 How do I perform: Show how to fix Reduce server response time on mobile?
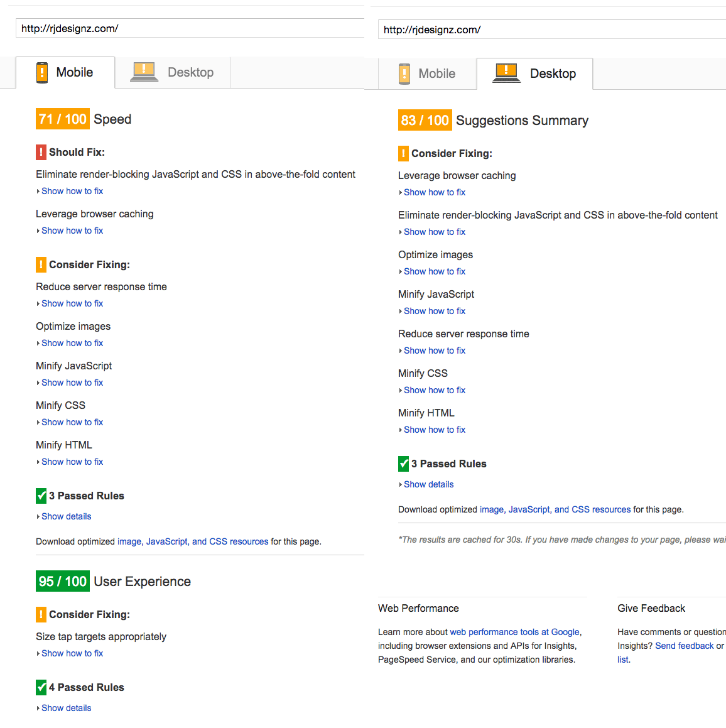(x=72, y=303)
